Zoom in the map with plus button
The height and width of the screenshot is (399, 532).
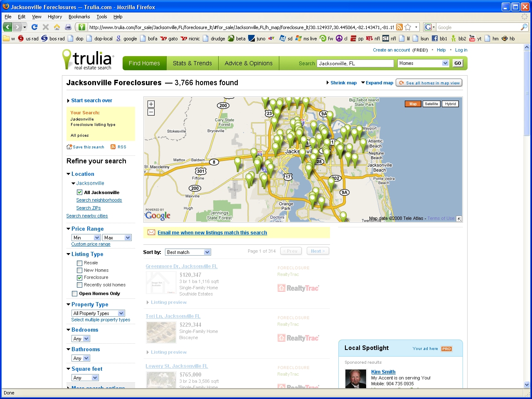(151, 104)
